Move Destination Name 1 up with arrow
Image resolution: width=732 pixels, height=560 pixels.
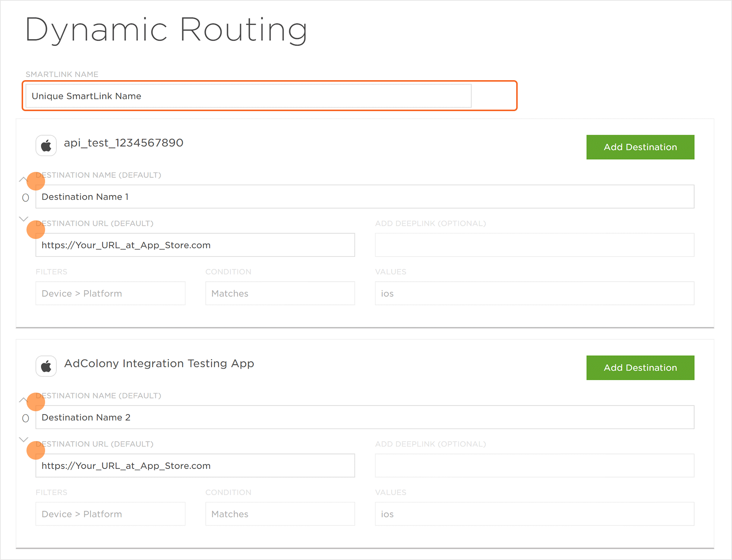coord(23,179)
